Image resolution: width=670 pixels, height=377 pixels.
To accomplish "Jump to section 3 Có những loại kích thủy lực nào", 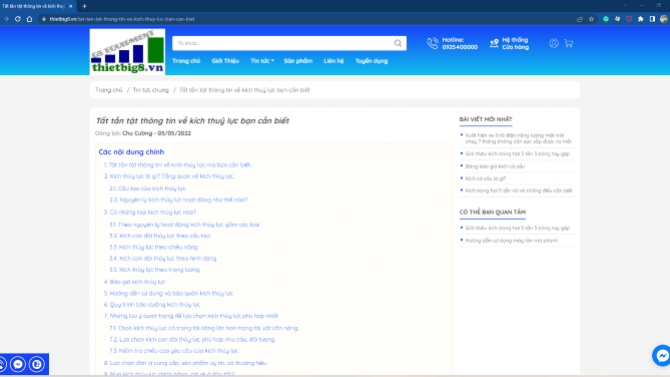I will (150, 212).
